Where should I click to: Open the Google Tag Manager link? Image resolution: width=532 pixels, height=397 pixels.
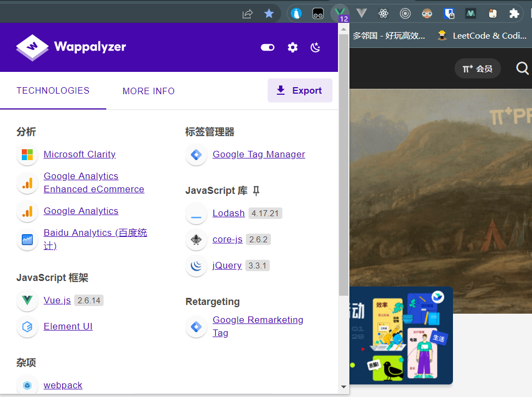(259, 154)
